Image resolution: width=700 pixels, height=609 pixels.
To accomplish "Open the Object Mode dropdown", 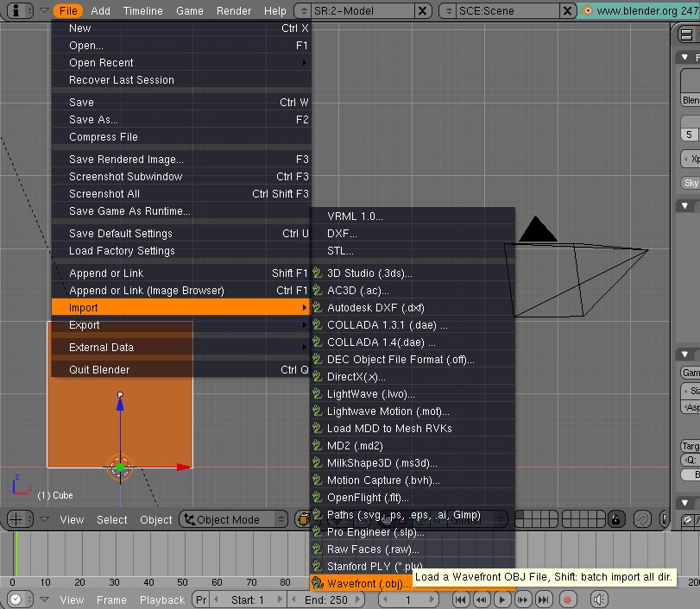I will click(x=234, y=519).
